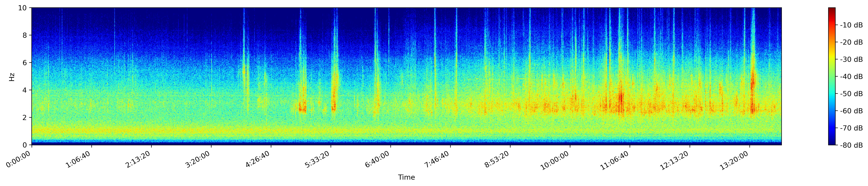868x186 pixels.
Task: Click the -20 dB colorbar label
Action: [x=851, y=42]
